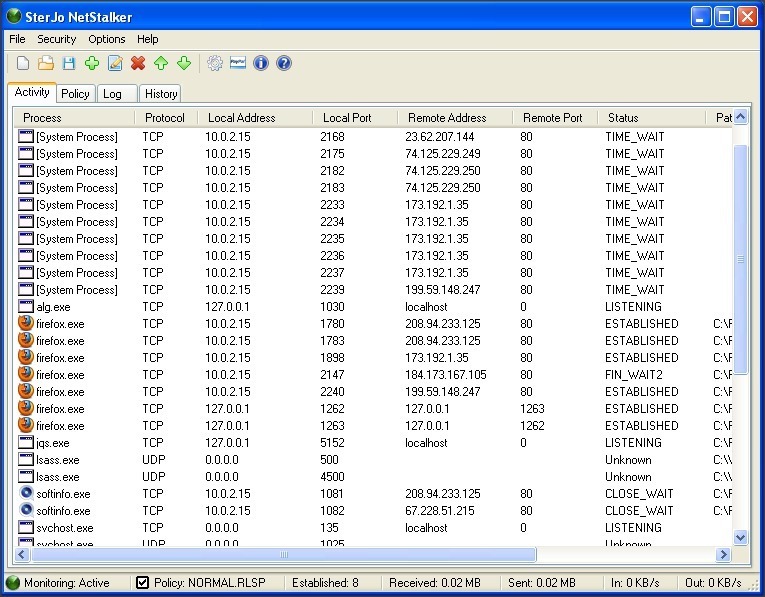Image resolution: width=765 pixels, height=597 pixels.
Task: Click the vertical scrollbar down arrow
Action: [x=740, y=537]
